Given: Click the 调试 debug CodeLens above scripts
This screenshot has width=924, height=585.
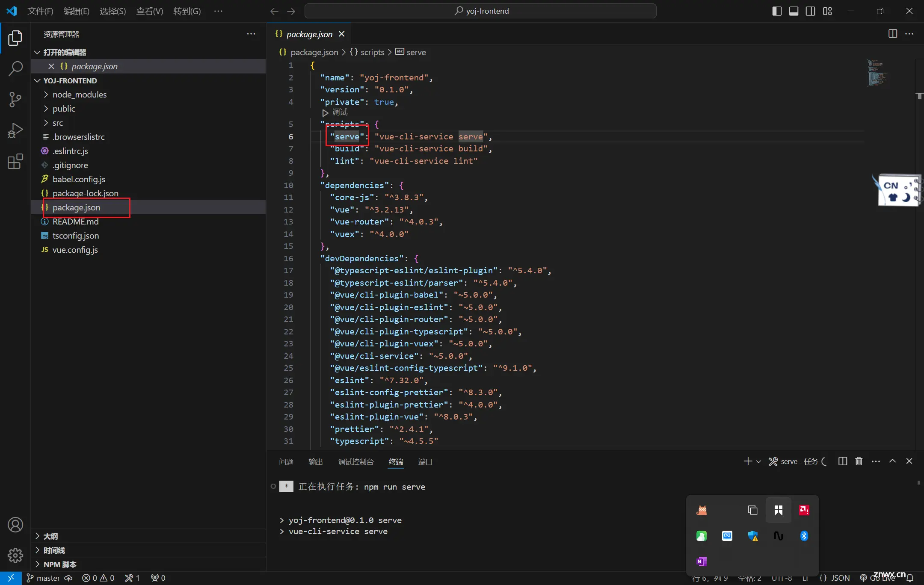Looking at the screenshot, I should coord(335,112).
